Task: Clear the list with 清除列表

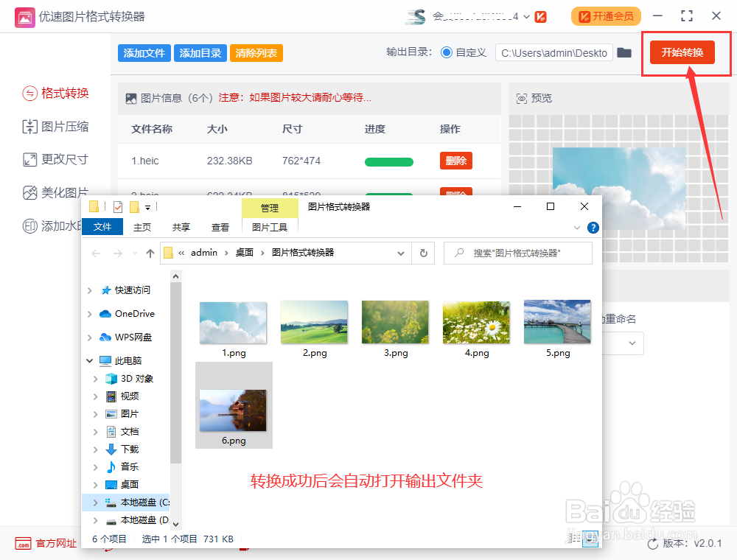Action: [256, 53]
